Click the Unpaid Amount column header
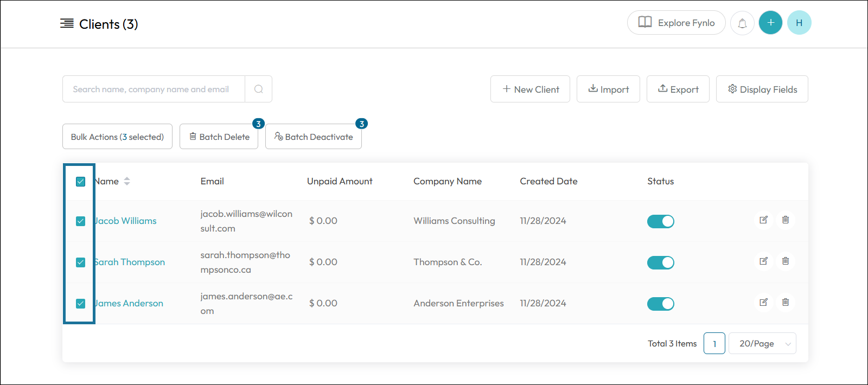Image resolution: width=868 pixels, height=385 pixels. tap(340, 181)
